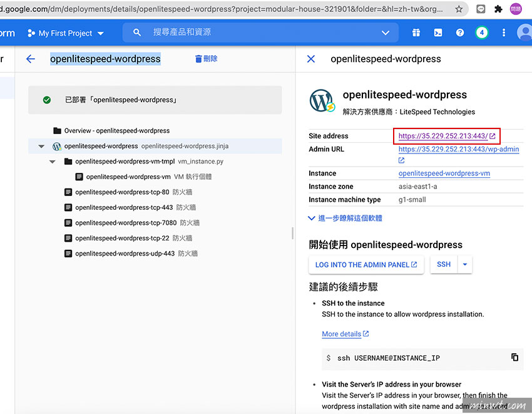The image size is (532, 414).
Task: Click LOG INTO THE ADMIN PANEL button
Action: [x=366, y=264]
